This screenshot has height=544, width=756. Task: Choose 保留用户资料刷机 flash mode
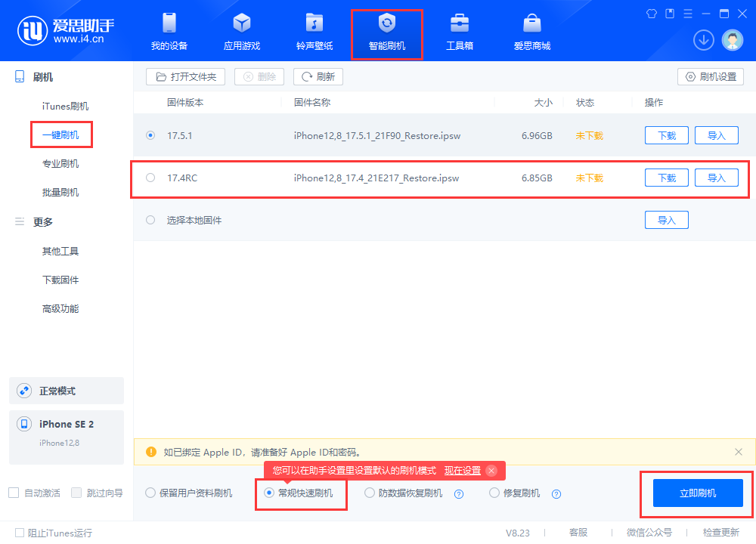(x=150, y=493)
